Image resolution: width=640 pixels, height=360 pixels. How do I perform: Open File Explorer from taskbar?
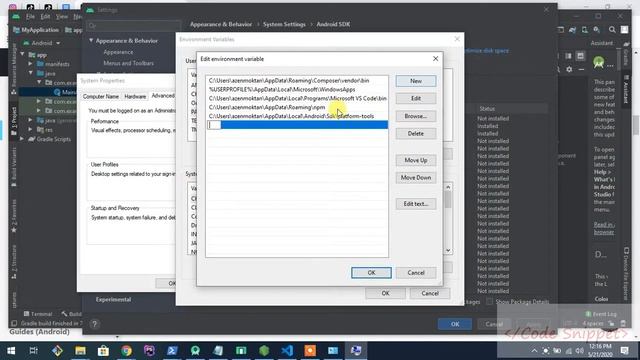click(x=80, y=351)
